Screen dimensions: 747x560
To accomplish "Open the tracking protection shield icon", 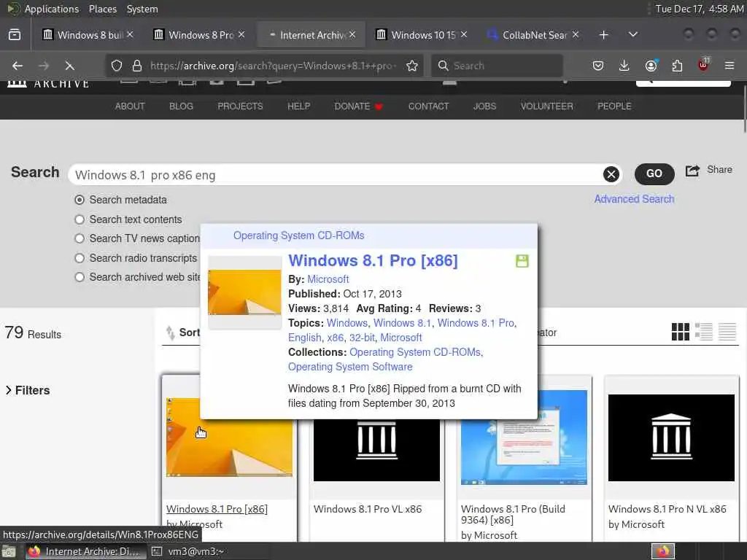I will pyautogui.click(x=117, y=66).
